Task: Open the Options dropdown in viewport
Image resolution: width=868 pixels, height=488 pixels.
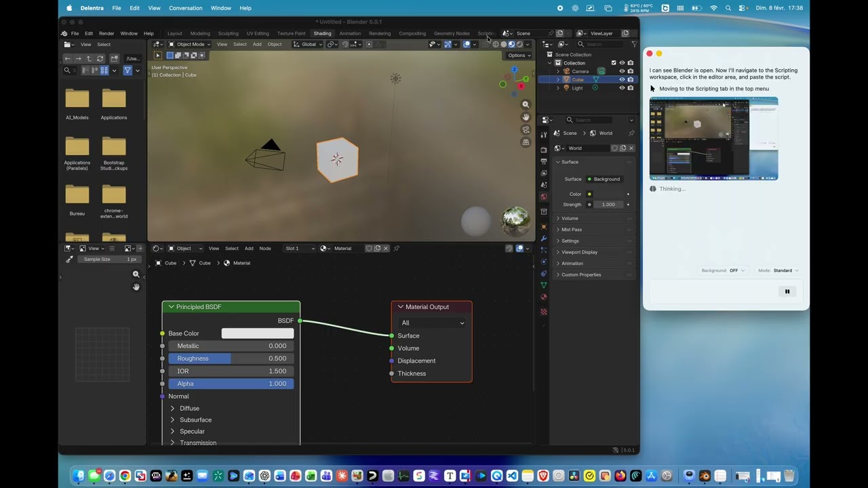Action: pos(519,56)
